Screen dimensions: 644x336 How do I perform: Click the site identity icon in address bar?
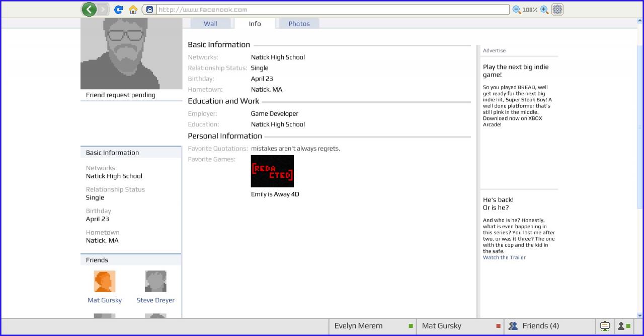[x=149, y=10]
